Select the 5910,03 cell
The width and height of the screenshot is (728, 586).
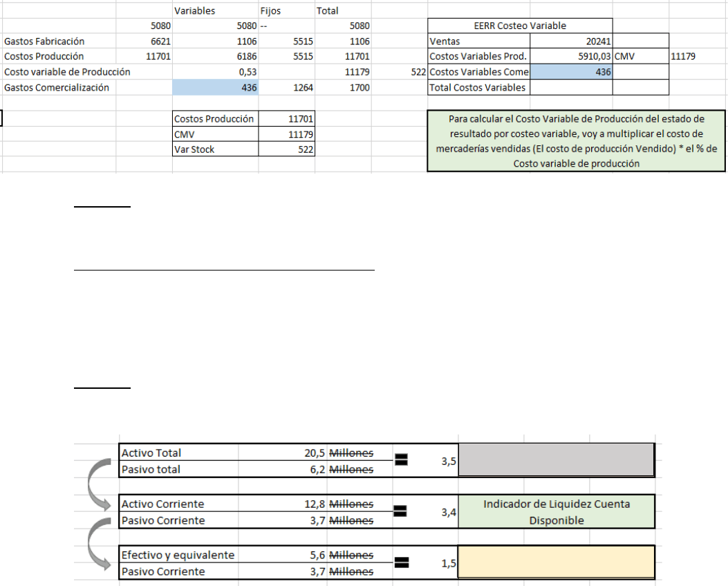pyautogui.click(x=570, y=56)
